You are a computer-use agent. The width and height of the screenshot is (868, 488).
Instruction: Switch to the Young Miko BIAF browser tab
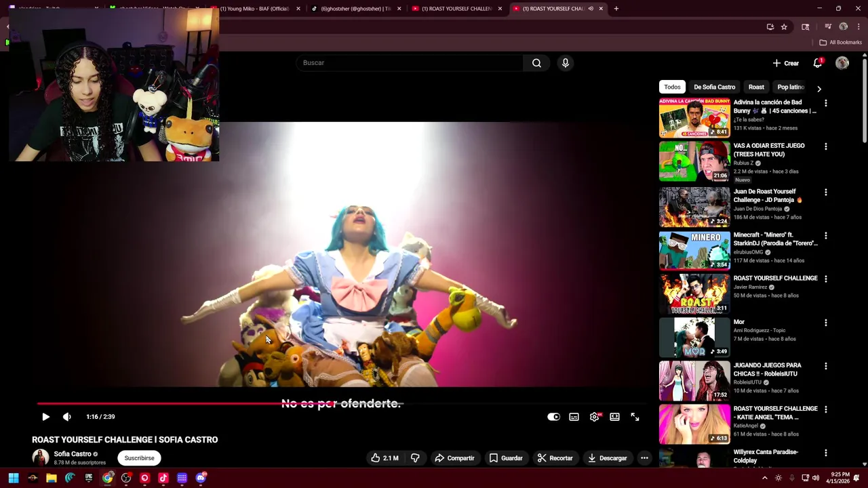pyautogui.click(x=255, y=9)
